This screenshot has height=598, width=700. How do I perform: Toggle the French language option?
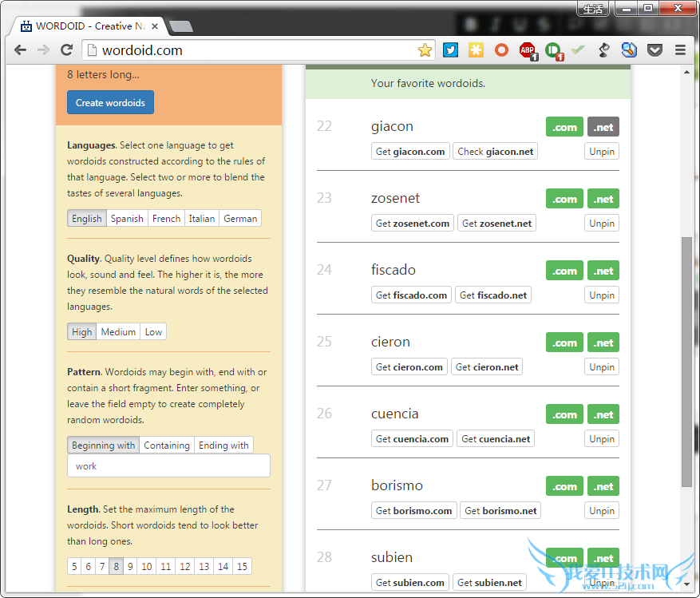pyautogui.click(x=167, y=219)
